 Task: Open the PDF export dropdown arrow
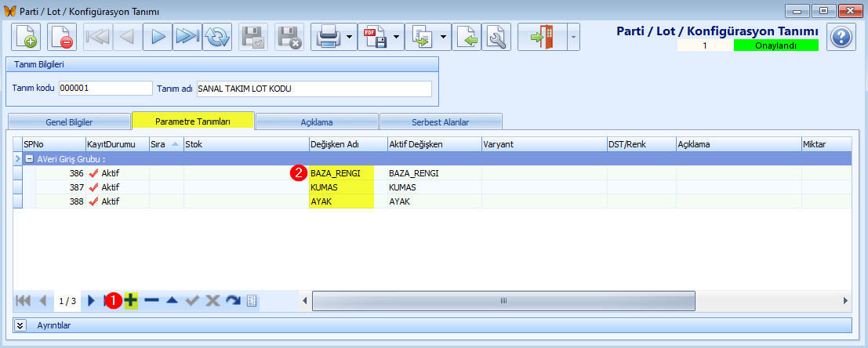point(396,37)
